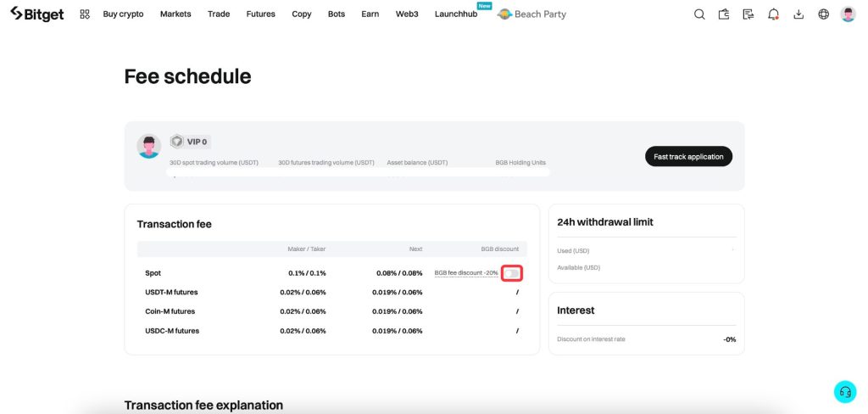Select the Coin-M futures row label
This screenshot has height=414, width=868.
[x=170, y=311]
